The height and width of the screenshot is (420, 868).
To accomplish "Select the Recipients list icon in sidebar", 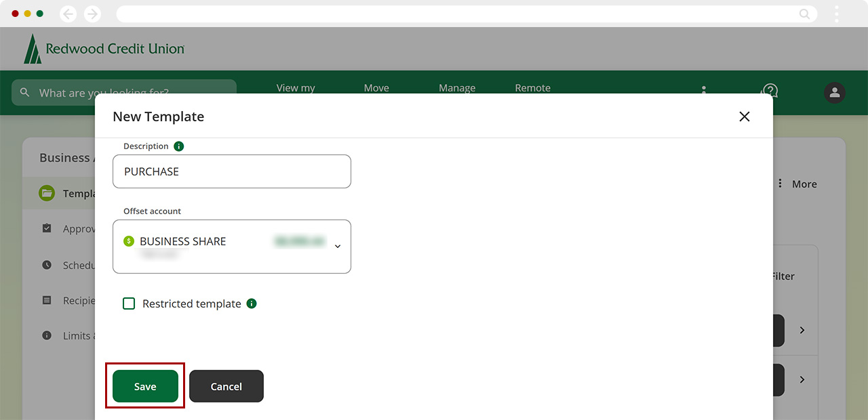I will [x=47, y=300].
